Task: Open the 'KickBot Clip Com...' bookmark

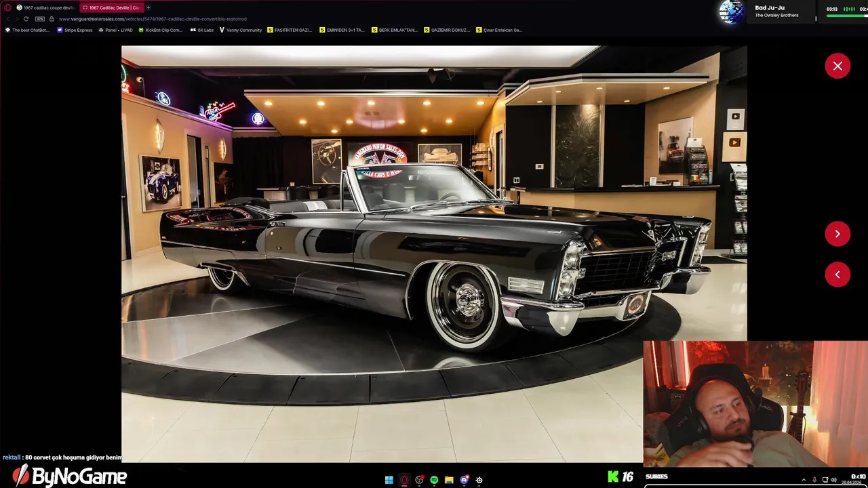Action: tap(160, 30)
